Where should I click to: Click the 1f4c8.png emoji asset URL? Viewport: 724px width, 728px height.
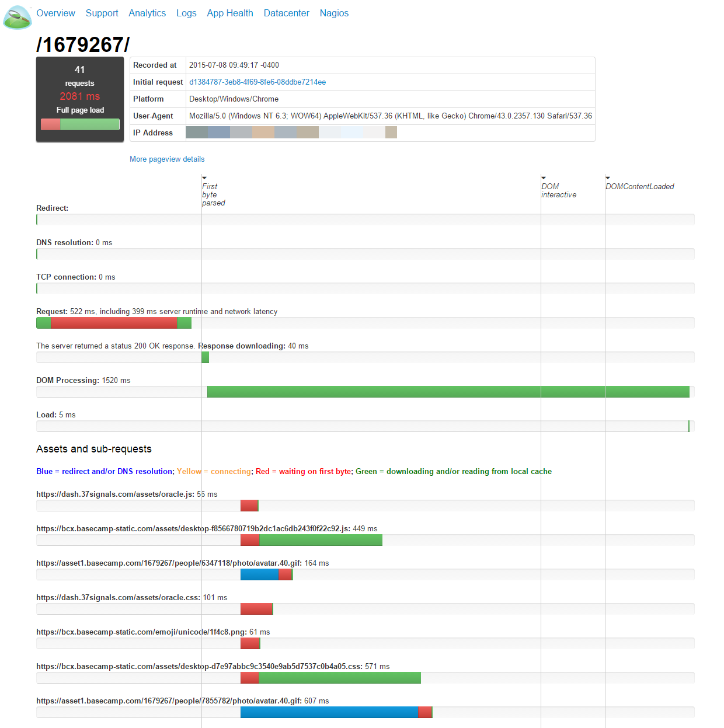tap(141, 632)
